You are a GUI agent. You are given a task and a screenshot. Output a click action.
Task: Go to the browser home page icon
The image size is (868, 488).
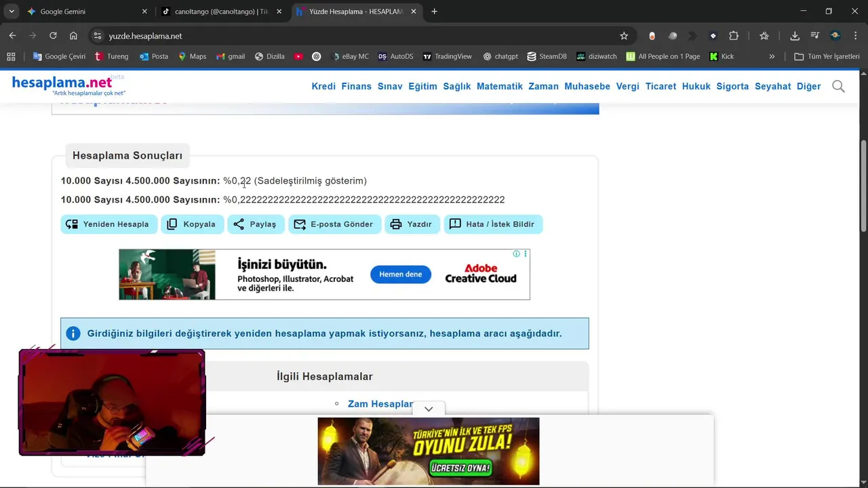coord(73,36)
